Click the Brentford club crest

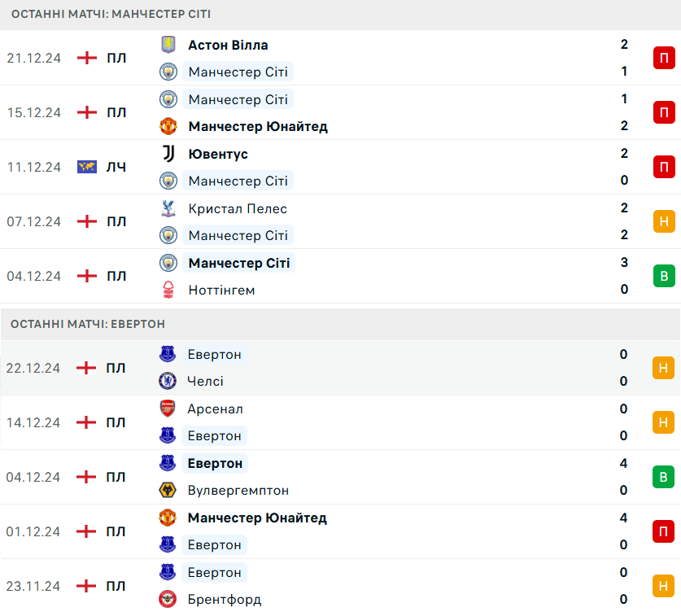click(x=168, y=600)
